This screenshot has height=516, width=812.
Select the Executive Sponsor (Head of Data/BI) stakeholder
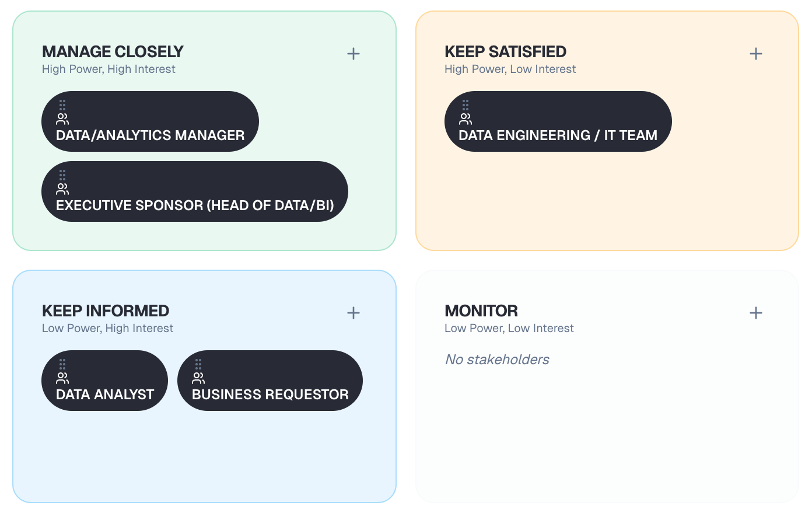(195, 205)
